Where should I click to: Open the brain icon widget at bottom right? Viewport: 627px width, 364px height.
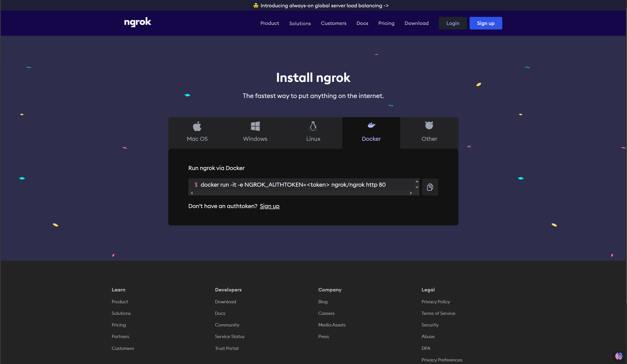click(618, 356)
